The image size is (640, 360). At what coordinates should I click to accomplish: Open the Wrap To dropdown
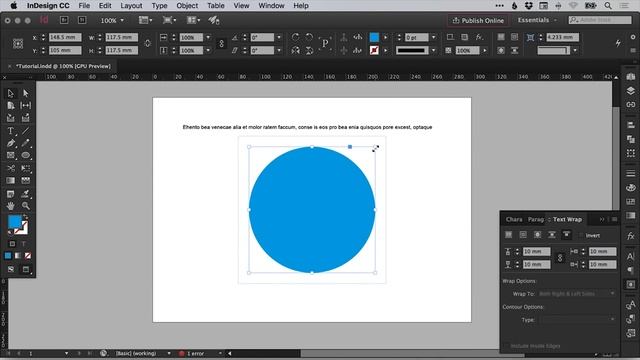[577, 294]
